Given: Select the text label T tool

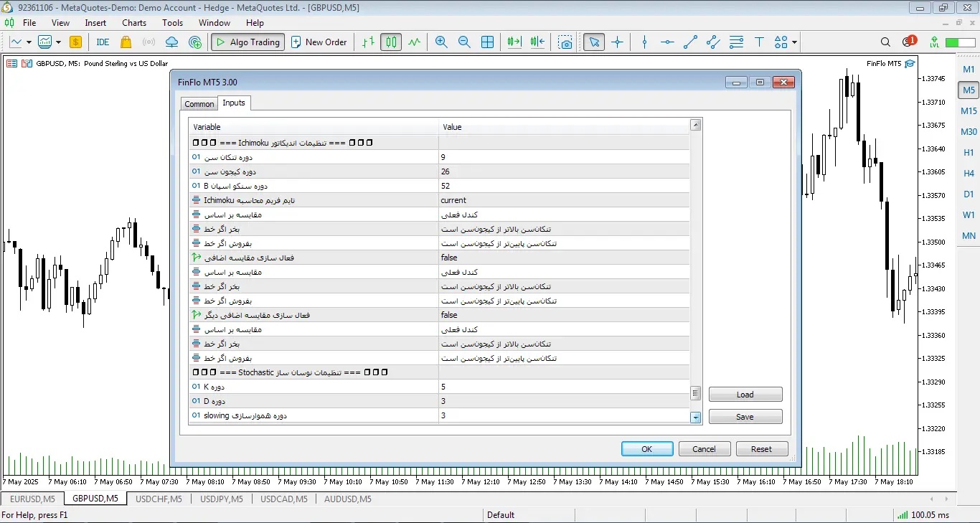Looking at the screenshot, I should pos(759,42).
